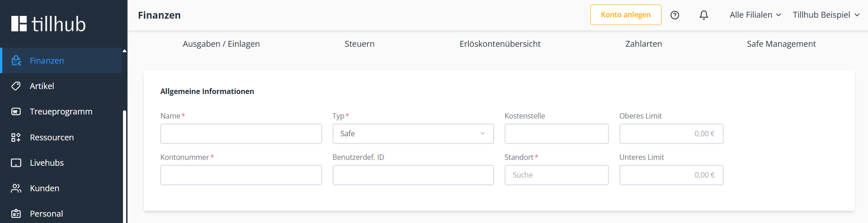
Task: Open notifications bell icon
Action: [704, 15]
